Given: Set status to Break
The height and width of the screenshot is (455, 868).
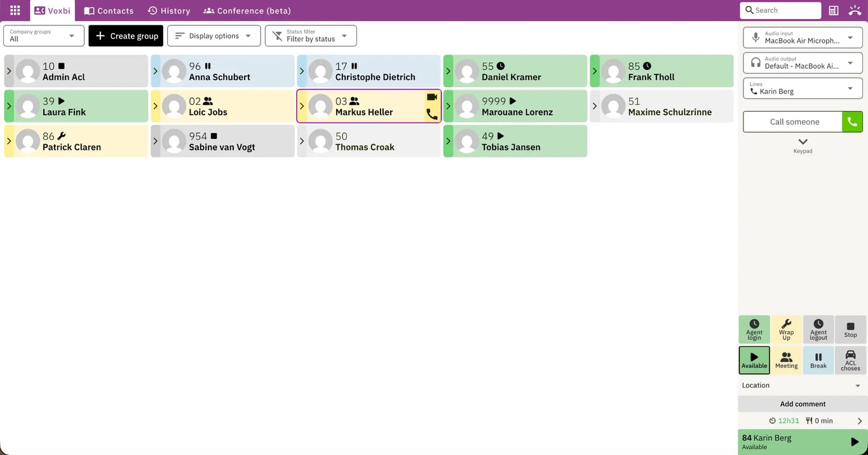Looking at the screenshot, I should click(818, 360).
